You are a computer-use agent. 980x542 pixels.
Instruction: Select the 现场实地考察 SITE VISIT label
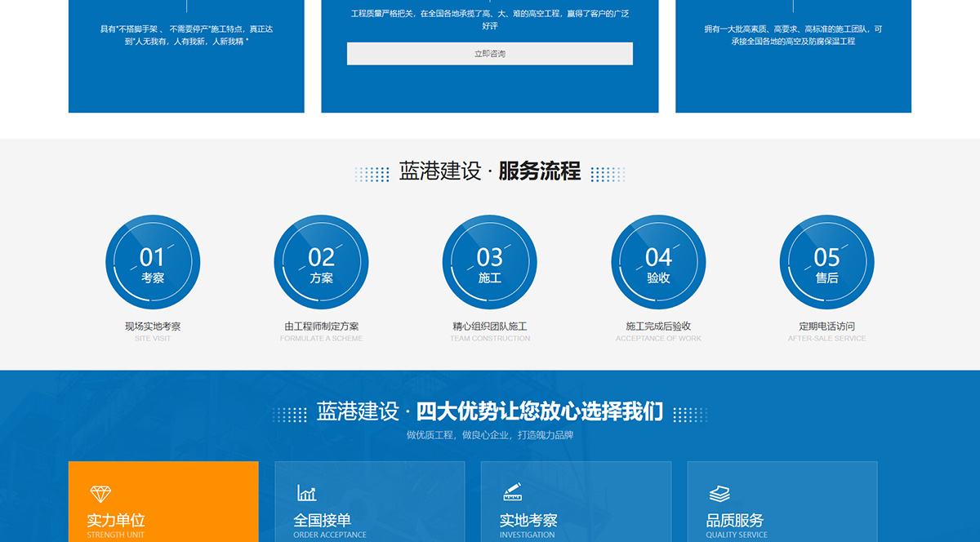pyautogui.click(x=153, y=330)
